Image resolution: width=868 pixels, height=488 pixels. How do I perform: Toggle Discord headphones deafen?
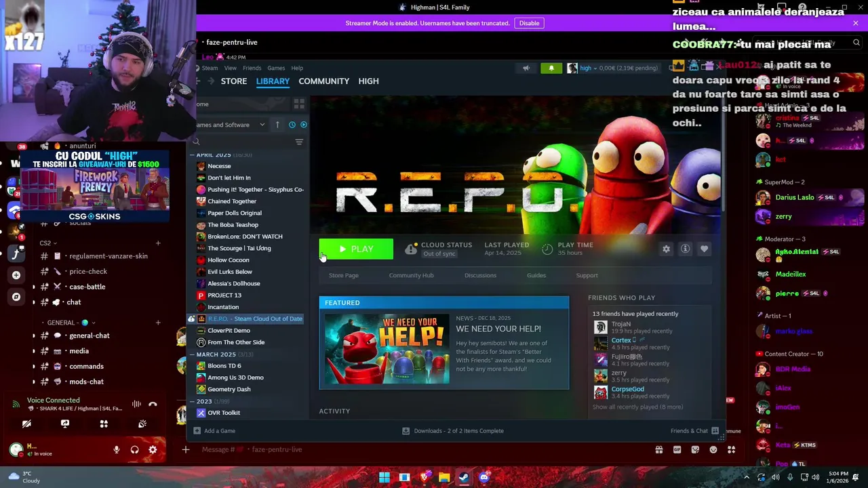134,449
